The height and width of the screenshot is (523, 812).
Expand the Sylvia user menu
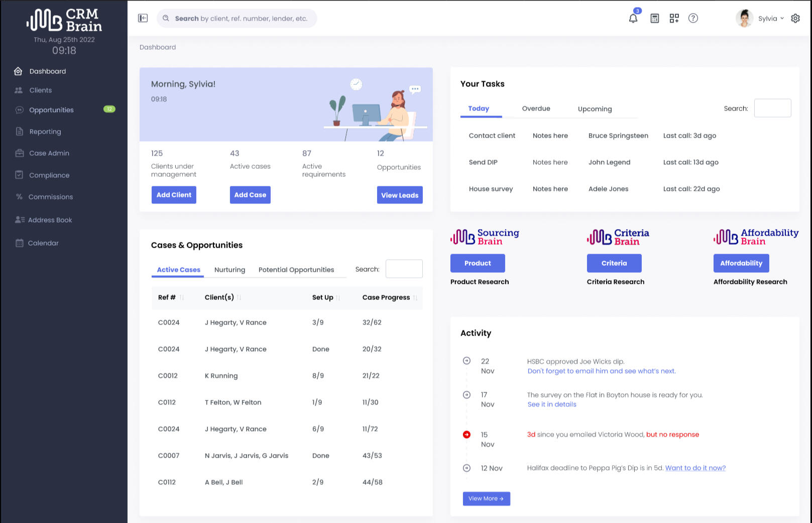770,19
